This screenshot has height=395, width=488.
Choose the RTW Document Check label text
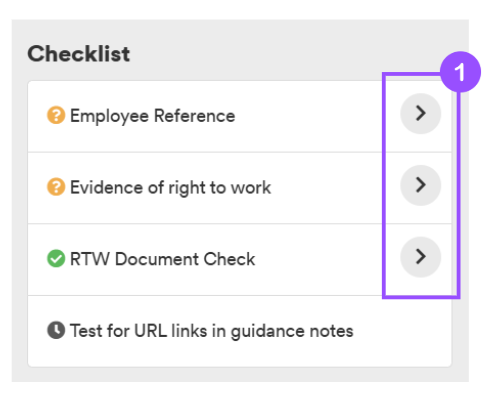[162, 259]
